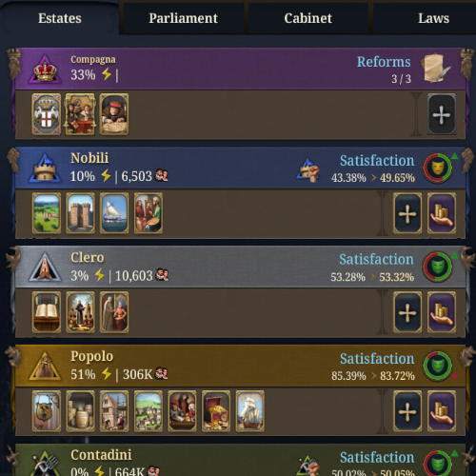Select the Nobili castle estate emblem
Viewport: 476px width, 476px height.
[x=45, y=169]
